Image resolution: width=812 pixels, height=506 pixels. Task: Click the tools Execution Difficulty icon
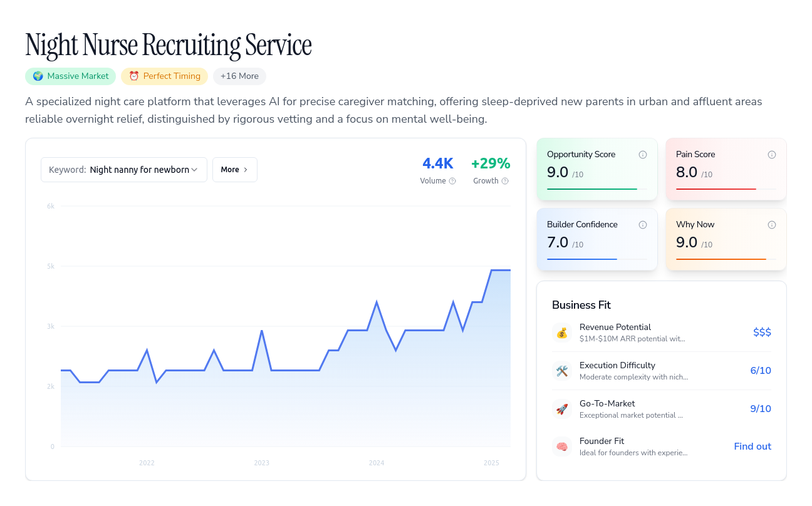pyautogui.click(x=562, y=371)
